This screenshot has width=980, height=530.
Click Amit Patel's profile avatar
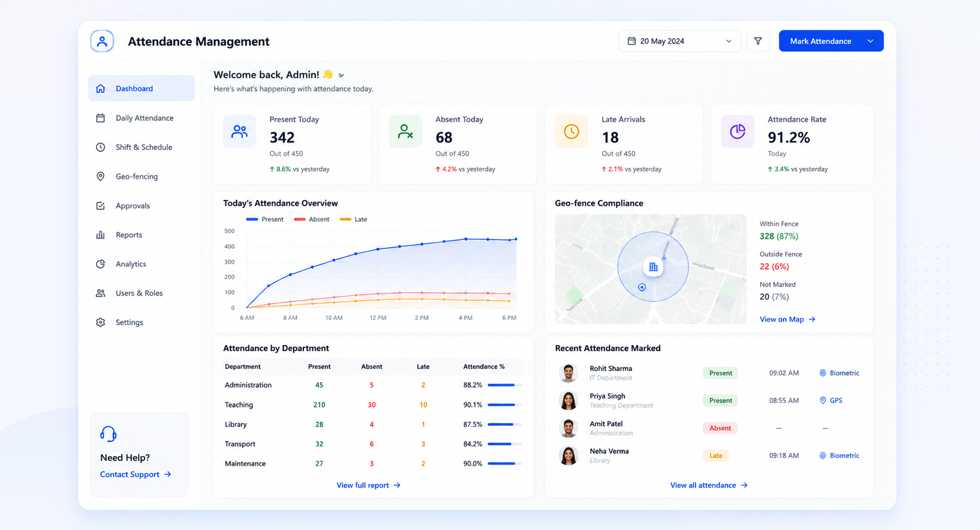click(x=569, y=428)
